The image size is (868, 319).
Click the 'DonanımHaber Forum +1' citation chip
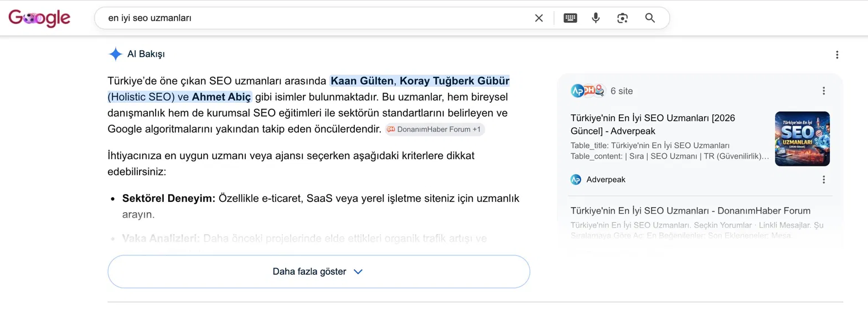(435, 129)
